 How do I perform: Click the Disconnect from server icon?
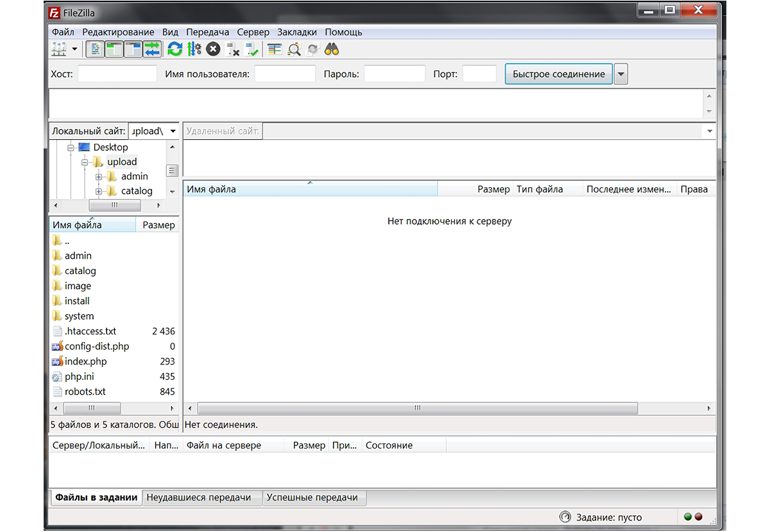click(x=233, y=49)
